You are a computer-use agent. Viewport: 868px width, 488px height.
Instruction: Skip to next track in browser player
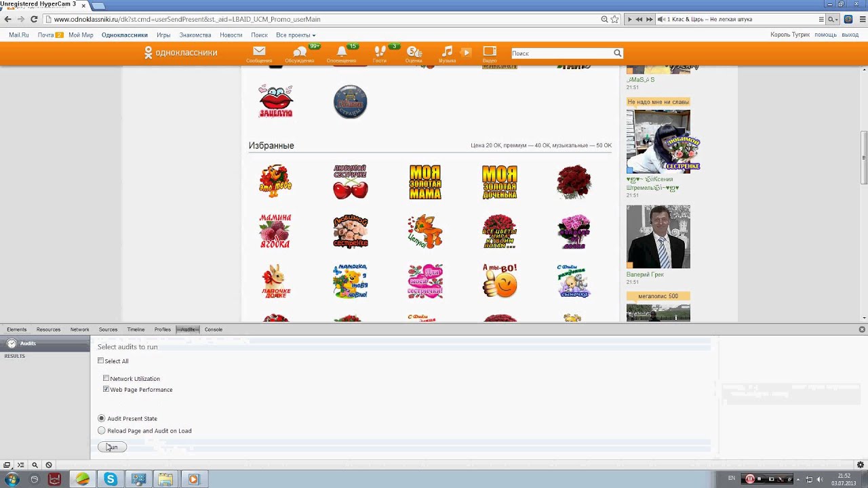[649, 19]
